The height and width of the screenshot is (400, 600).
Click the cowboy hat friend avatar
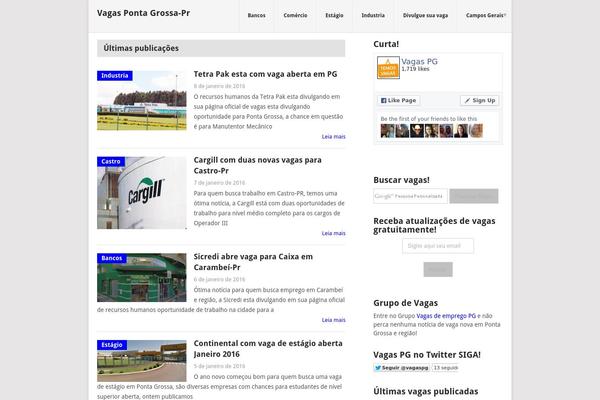point(417,131)
